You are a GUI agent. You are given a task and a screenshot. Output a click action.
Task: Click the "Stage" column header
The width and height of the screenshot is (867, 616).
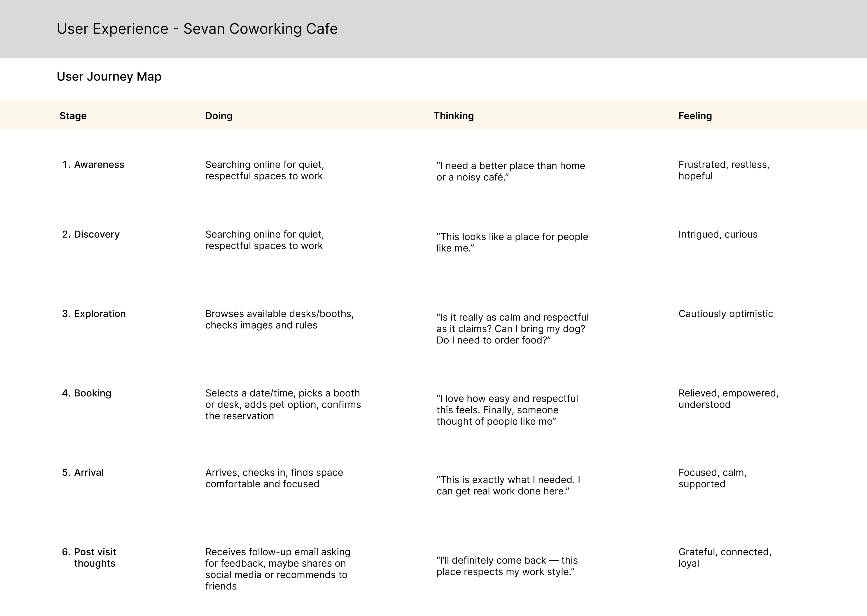tap(73, 116)
